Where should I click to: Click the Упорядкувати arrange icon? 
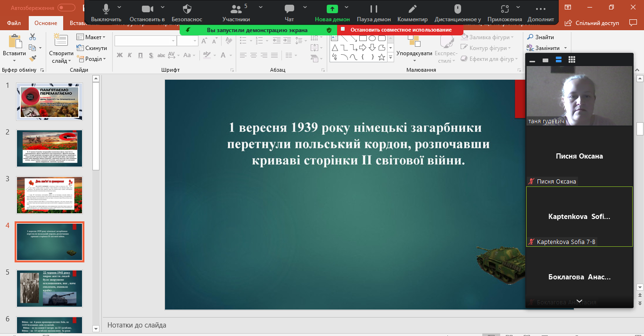pos(414,42)
